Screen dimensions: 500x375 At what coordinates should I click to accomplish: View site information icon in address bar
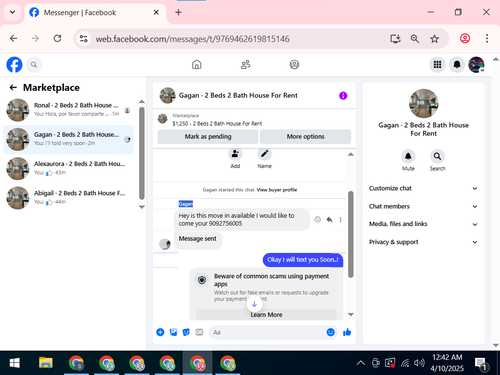(x=83, y=39)
